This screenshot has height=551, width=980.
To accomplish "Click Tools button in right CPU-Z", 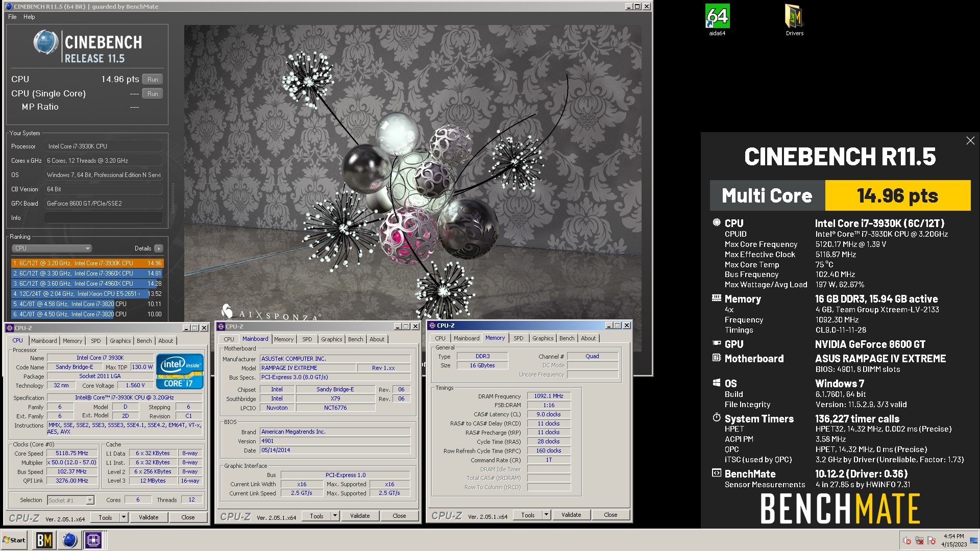I will [528, 515].
